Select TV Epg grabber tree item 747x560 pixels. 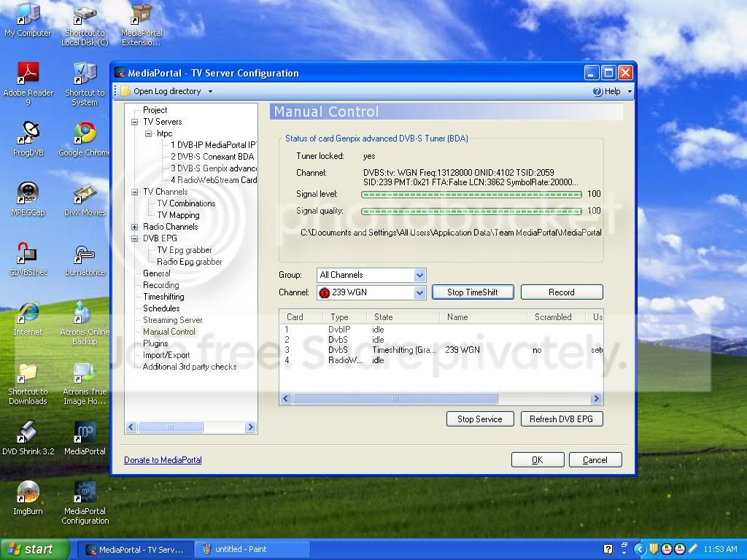coord(185,250)
